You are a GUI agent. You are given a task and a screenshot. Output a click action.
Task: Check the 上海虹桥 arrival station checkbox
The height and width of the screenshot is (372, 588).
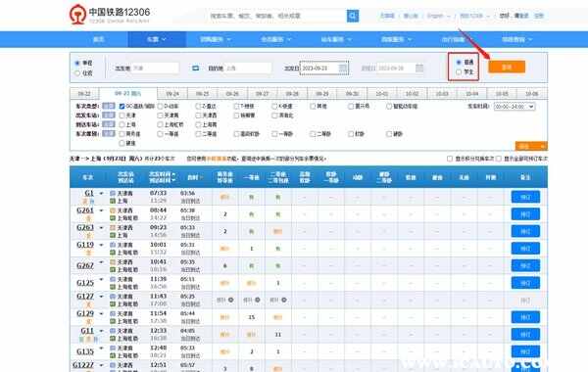coord(160,124)
